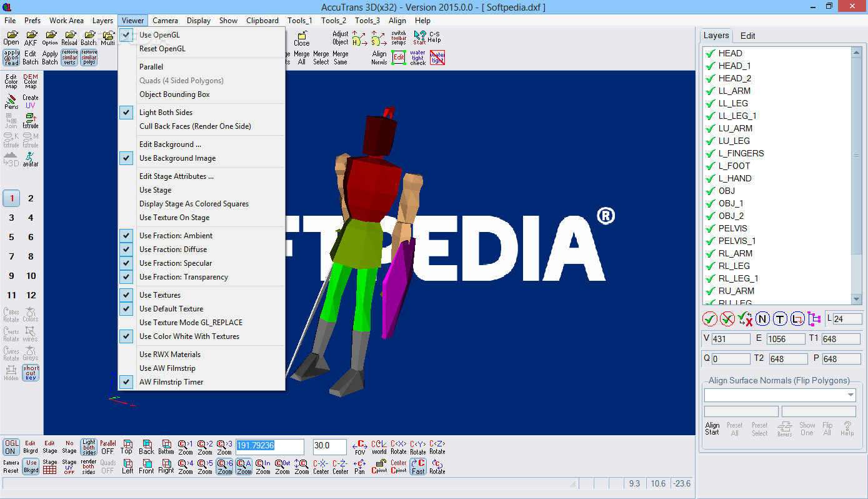
Task: Open the Tools_1 menu
Action: (x=299, y=21)
